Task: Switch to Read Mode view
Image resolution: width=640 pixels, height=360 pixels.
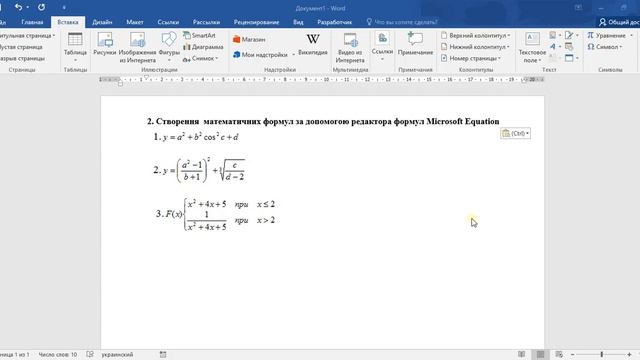Action: 521,354
